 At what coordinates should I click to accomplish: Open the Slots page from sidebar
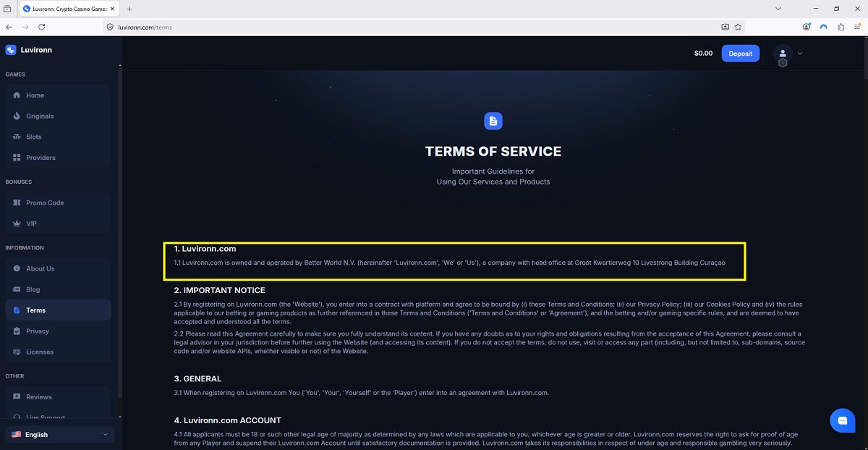58,137
